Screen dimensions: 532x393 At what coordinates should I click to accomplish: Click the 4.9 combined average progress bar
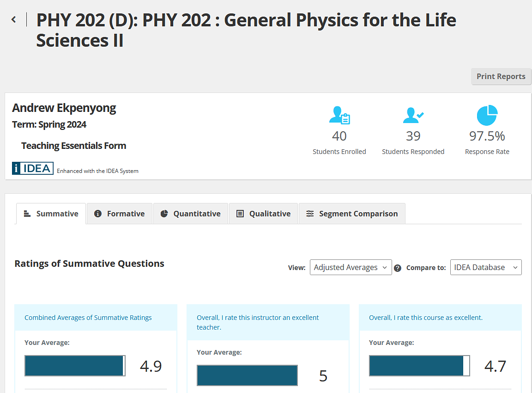coord(75,366)
